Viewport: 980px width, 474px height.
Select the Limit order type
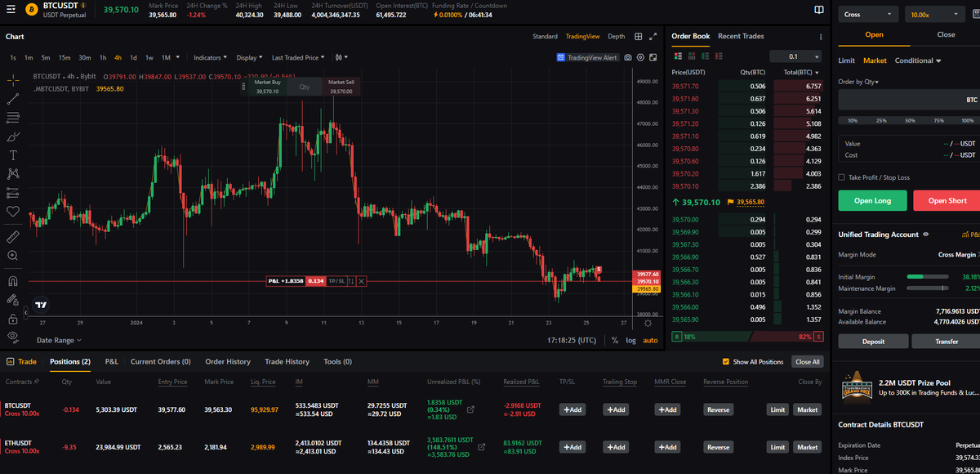[846, 60]
